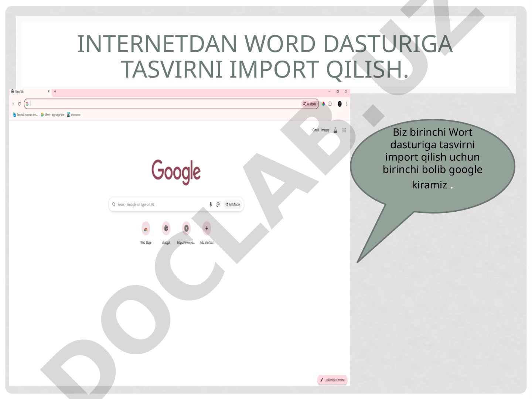Open Chrome three-dot menu
Viewport: 532px width, 399px height.
(x=346, y=104)
